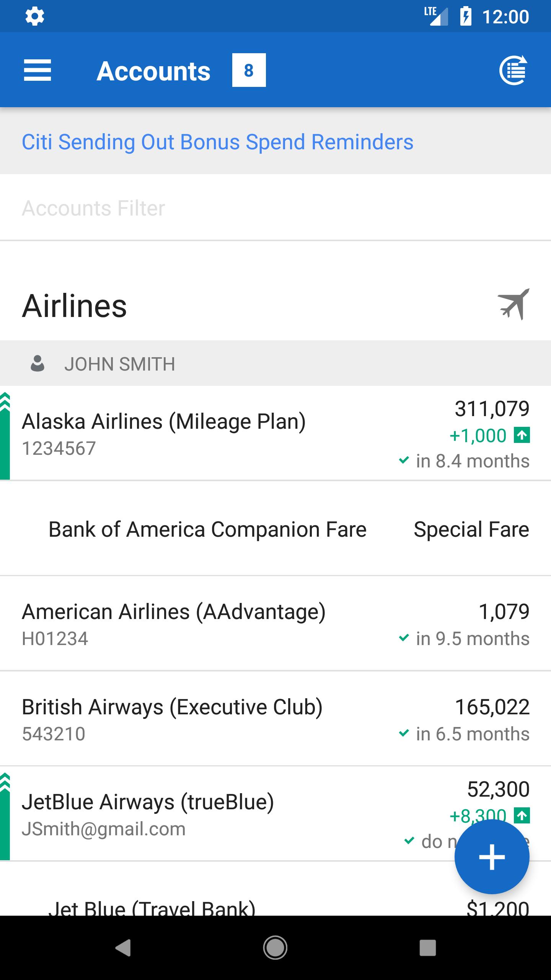Tap the settings gear in status bar
551x980 pixels.
coord(34,16)
